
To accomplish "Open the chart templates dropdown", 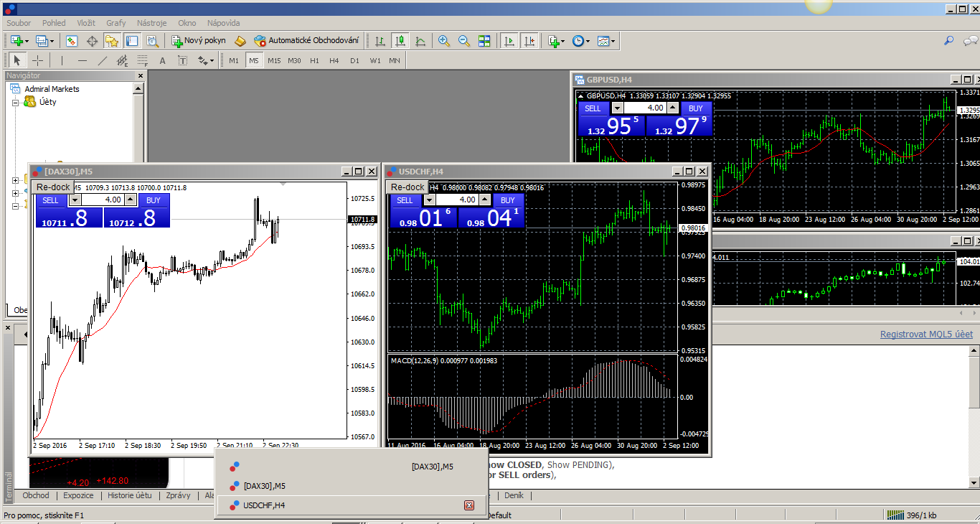I will click(606, 41).
